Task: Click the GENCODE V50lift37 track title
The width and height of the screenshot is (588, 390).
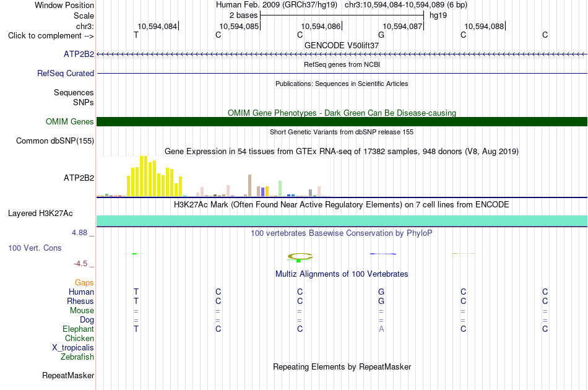Action: tap(342, 45)
